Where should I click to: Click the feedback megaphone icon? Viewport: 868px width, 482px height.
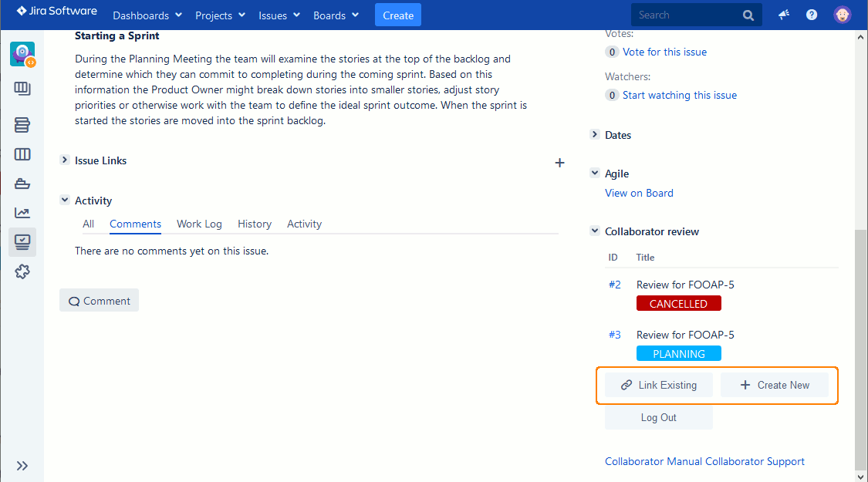[x=784, y=15]
